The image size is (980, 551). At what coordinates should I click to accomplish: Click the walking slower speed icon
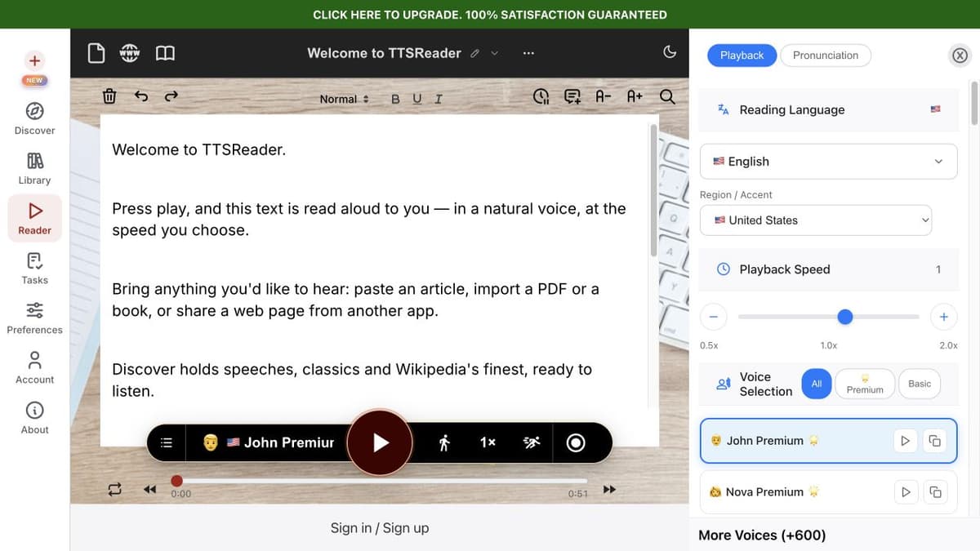click(x=444, y=442)
